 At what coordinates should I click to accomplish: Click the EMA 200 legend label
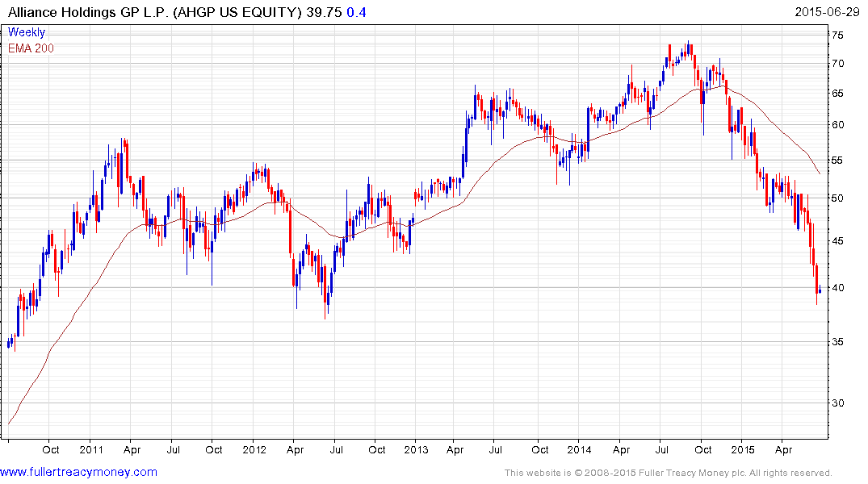point(31,48)
